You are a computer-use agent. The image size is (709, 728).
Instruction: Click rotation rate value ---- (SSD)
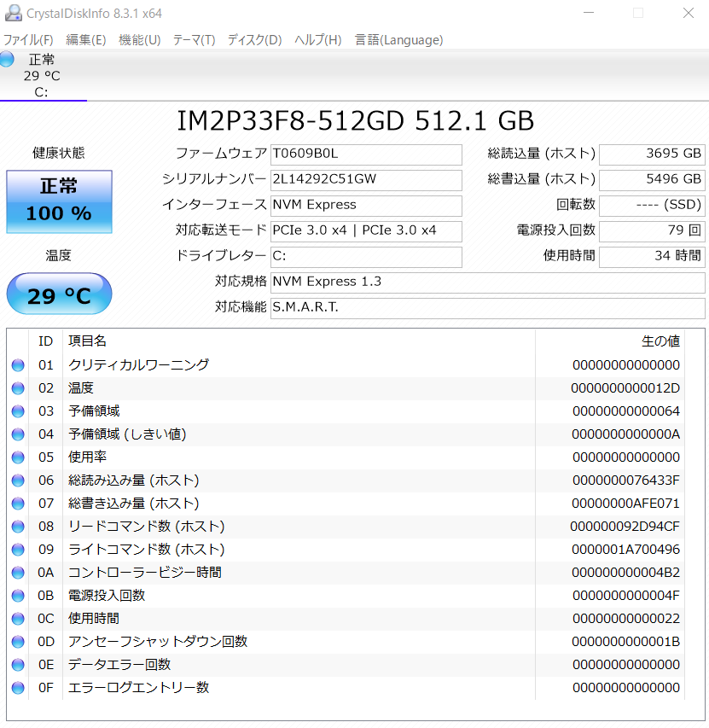[652, 205]
